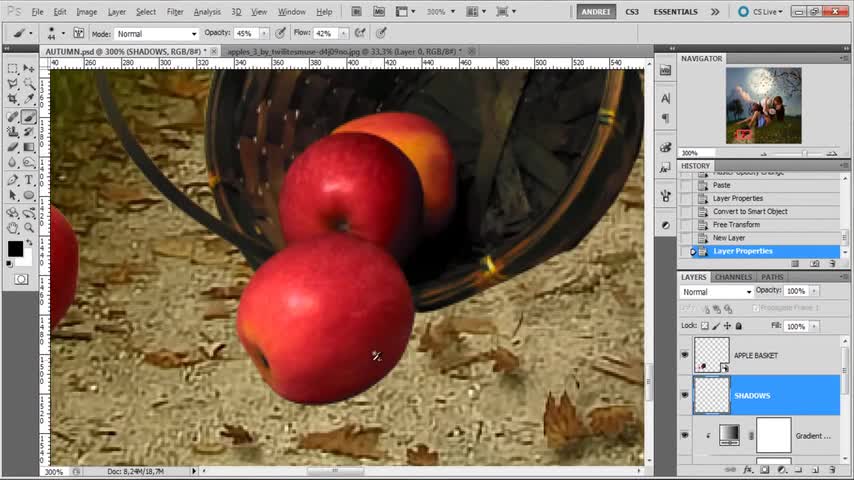The height and width of the screenshot is (480, 854).
Task: Open the Image menu
Action: [87, 11]
